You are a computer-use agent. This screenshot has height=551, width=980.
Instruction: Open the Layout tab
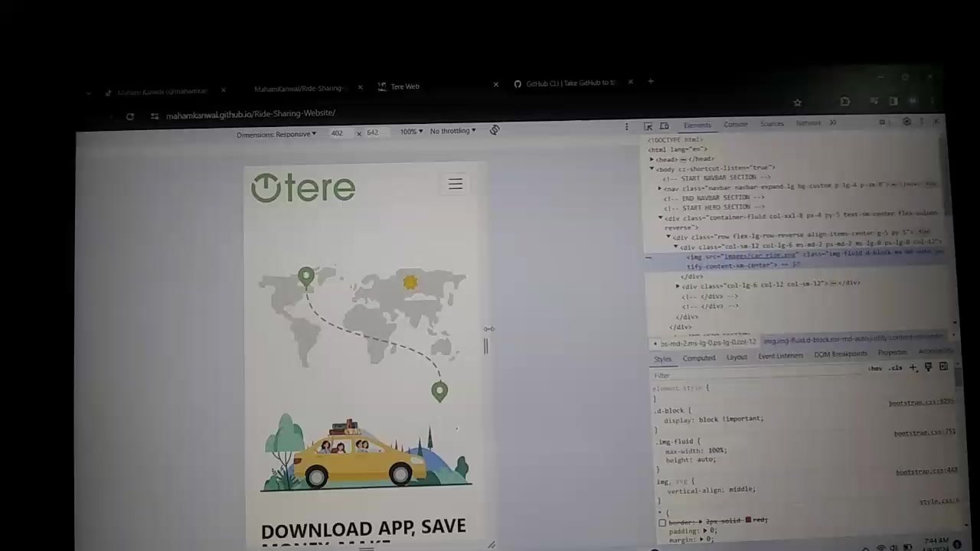point(737,357)
